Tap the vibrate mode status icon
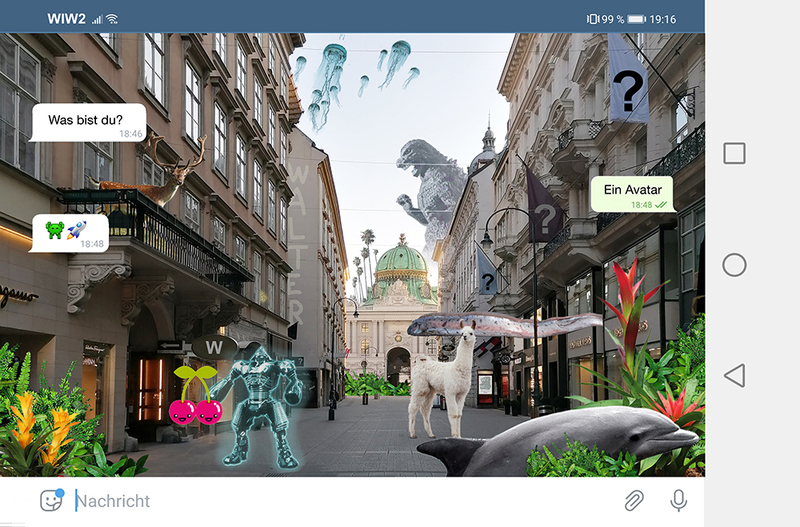The image size is (800, 527). (592, 19)
